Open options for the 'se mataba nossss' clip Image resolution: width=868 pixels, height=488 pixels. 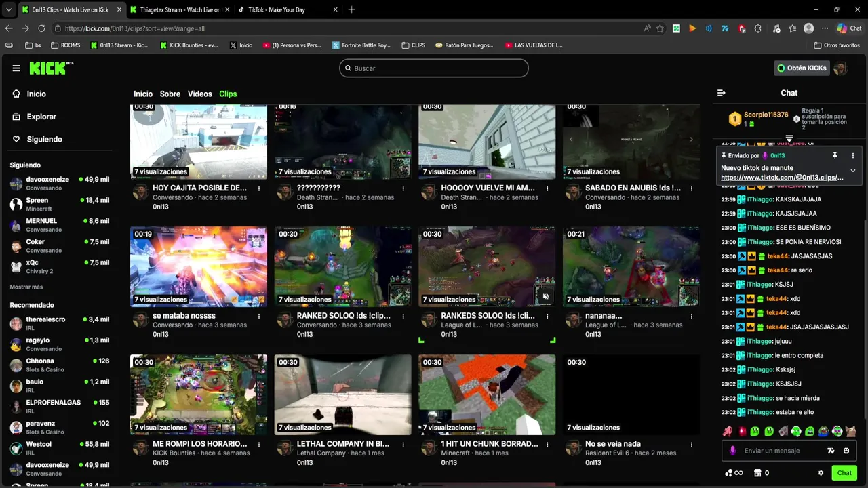[x=259, y=317]
